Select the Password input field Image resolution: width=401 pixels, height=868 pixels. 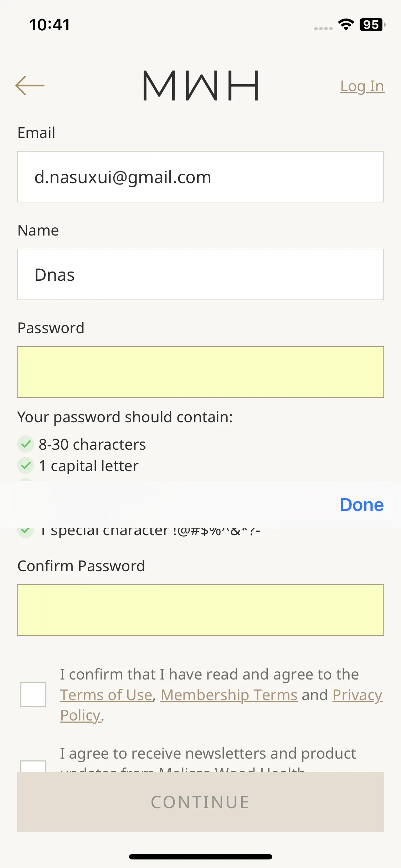[200, 372]
